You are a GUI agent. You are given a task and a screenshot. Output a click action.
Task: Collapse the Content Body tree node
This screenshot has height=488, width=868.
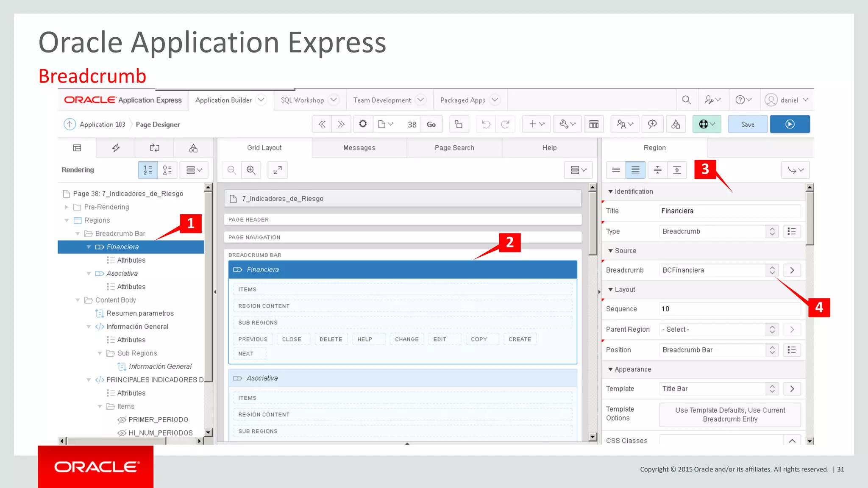(78, 300)
